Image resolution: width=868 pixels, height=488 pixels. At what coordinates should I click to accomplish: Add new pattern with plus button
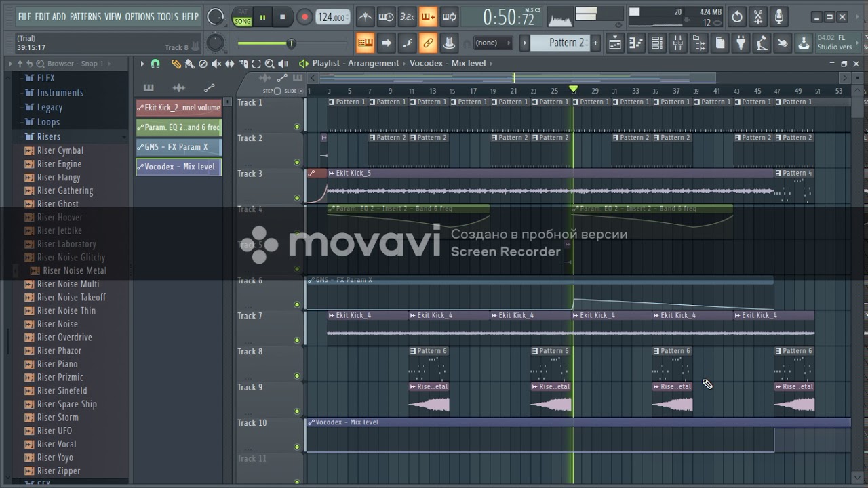[x=595, y=43]
